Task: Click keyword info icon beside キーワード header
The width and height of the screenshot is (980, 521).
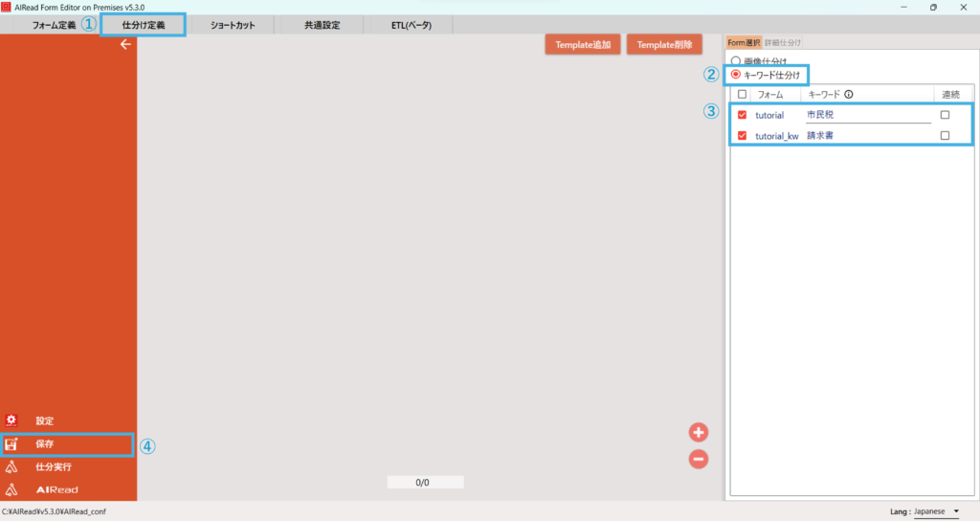Action: [848, 95]
